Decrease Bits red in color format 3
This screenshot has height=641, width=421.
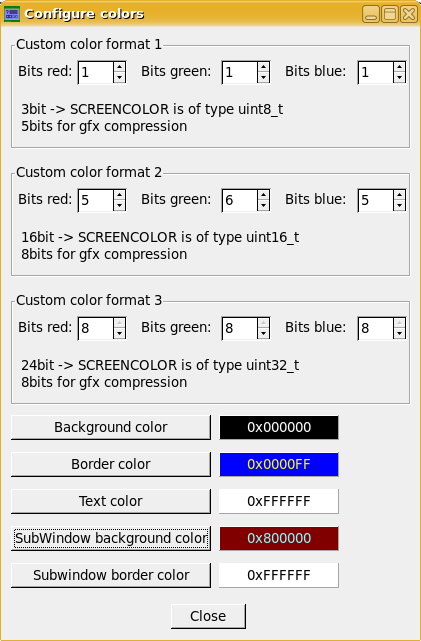[119, 333]
